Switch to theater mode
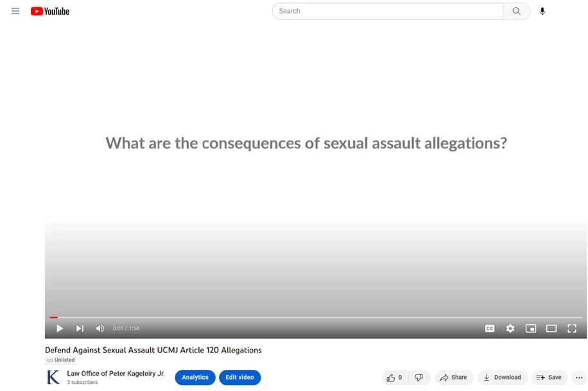The height and width of the screenshot is (391, 588). coord(551,328)
